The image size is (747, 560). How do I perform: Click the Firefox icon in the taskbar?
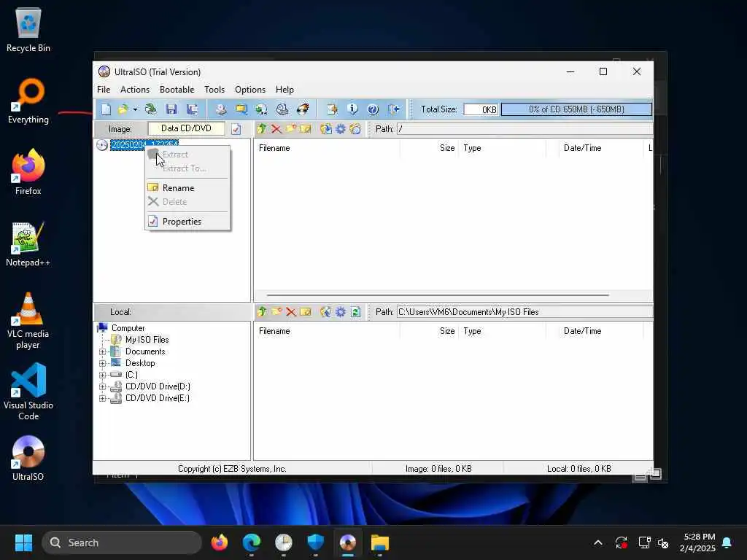(x=220, y=542)
